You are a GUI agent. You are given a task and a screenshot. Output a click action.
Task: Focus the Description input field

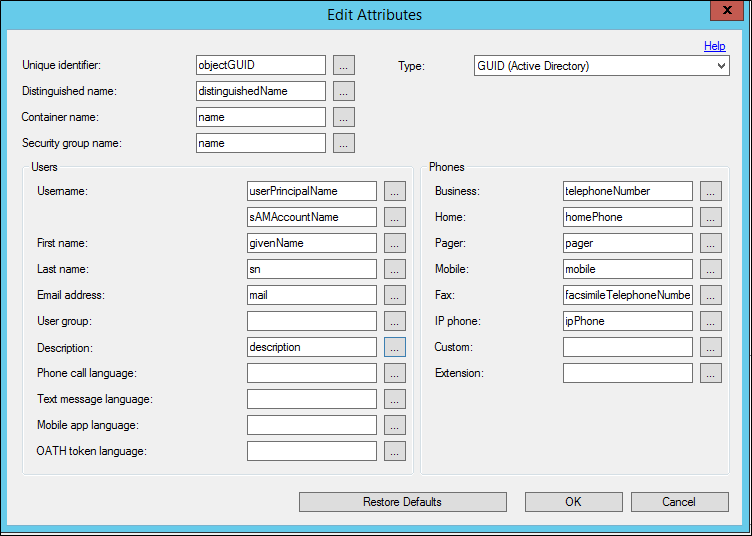312,347
